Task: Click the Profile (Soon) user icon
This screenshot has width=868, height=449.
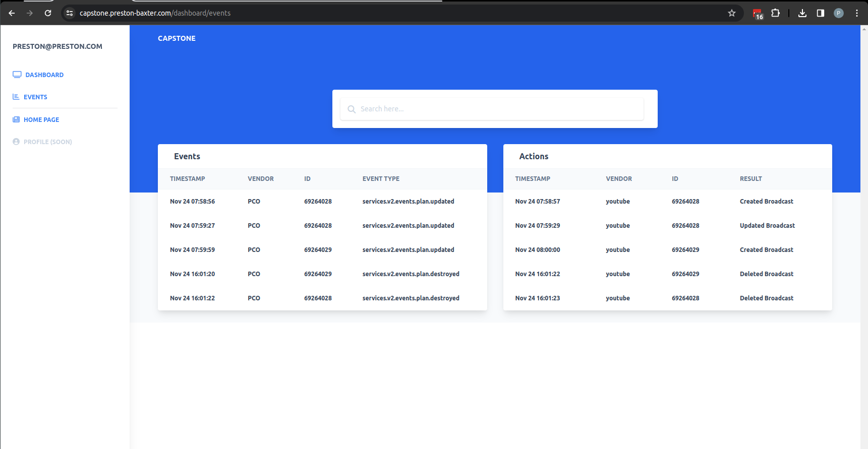Action: (16, 142)
